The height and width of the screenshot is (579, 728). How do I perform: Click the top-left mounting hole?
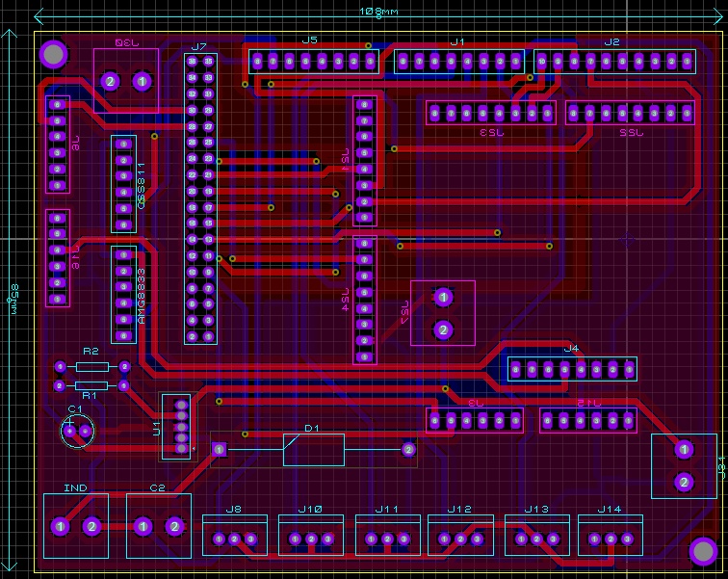[53, 54]
